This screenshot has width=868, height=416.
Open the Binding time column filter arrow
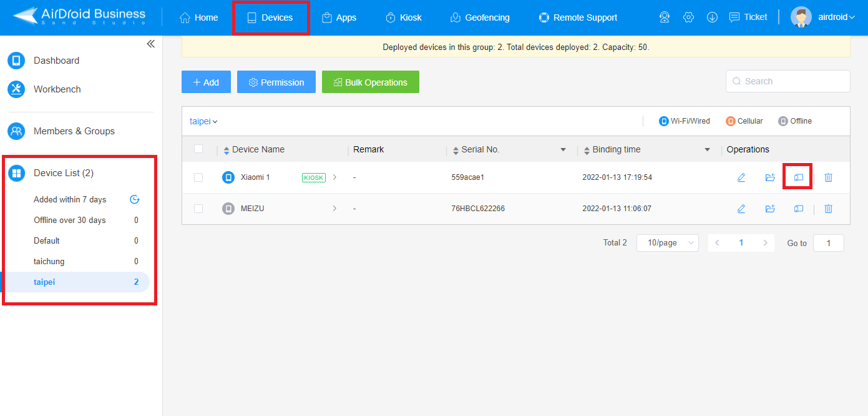point(707,150)
